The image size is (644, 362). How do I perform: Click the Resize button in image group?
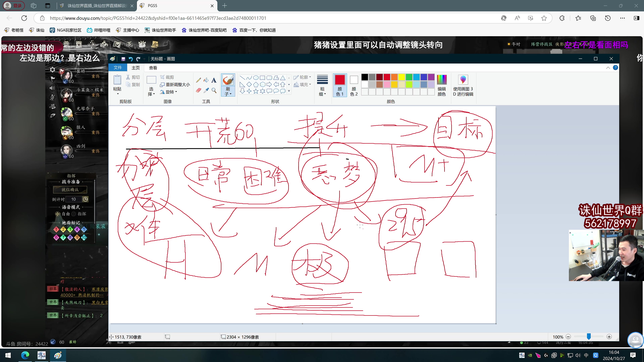175,84
